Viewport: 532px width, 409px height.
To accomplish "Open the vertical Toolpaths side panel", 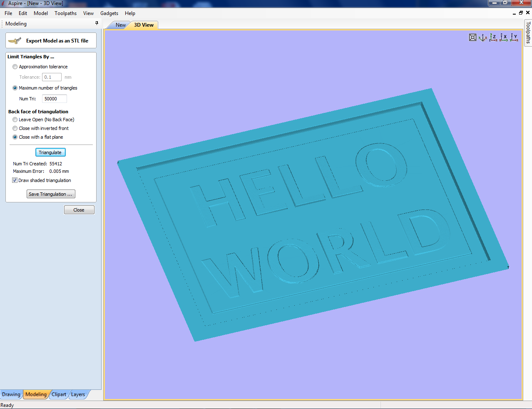I will pos(528,32).
